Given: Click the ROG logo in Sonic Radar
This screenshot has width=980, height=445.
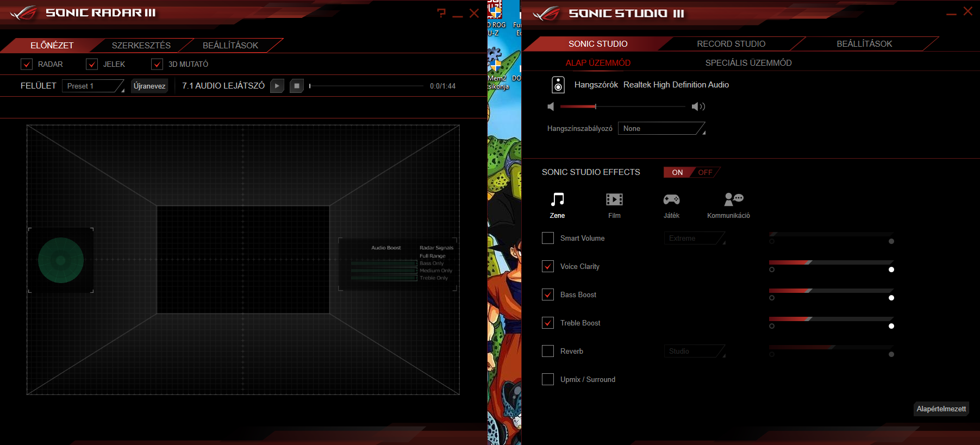Looking at the screenshot, I should click(23, 12).
